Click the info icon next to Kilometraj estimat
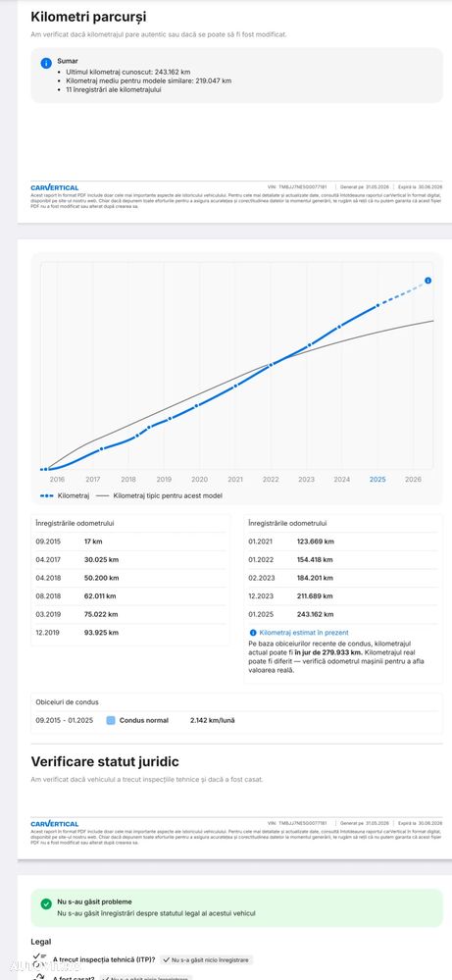Image resolution: width=452 pixels, height=980 pixels. 252,633
